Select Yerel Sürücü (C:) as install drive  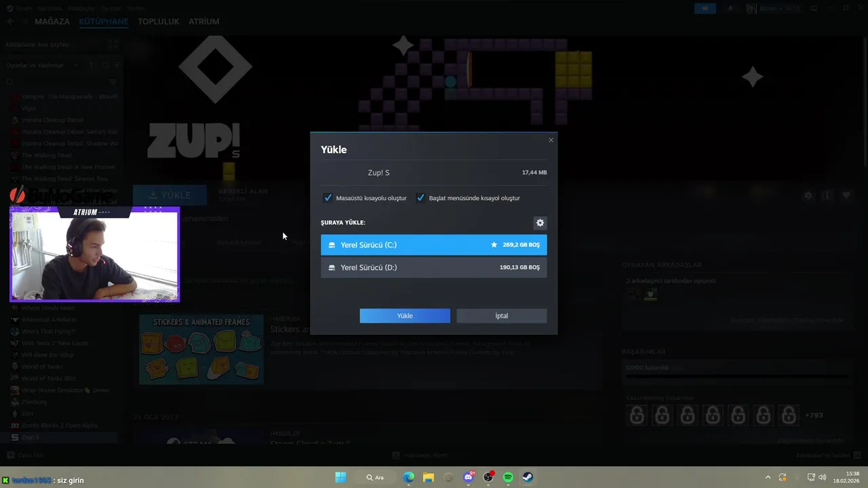coord(434,245)
